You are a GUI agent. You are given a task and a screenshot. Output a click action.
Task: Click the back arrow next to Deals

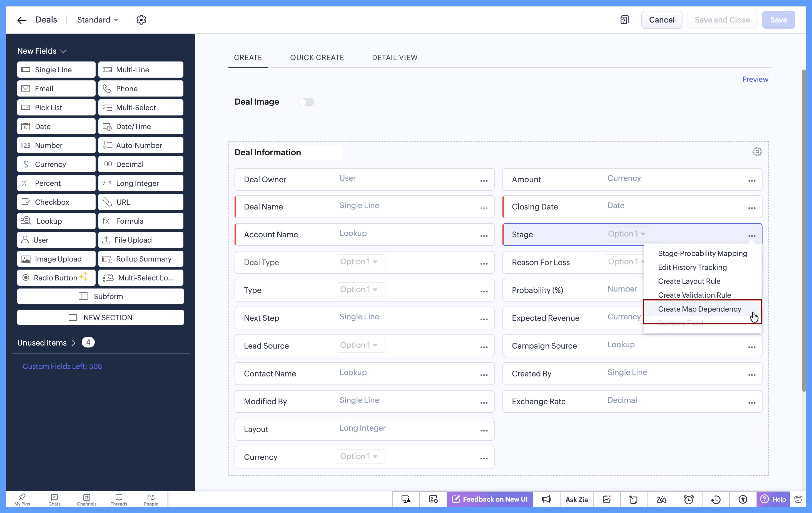[22, 20]
